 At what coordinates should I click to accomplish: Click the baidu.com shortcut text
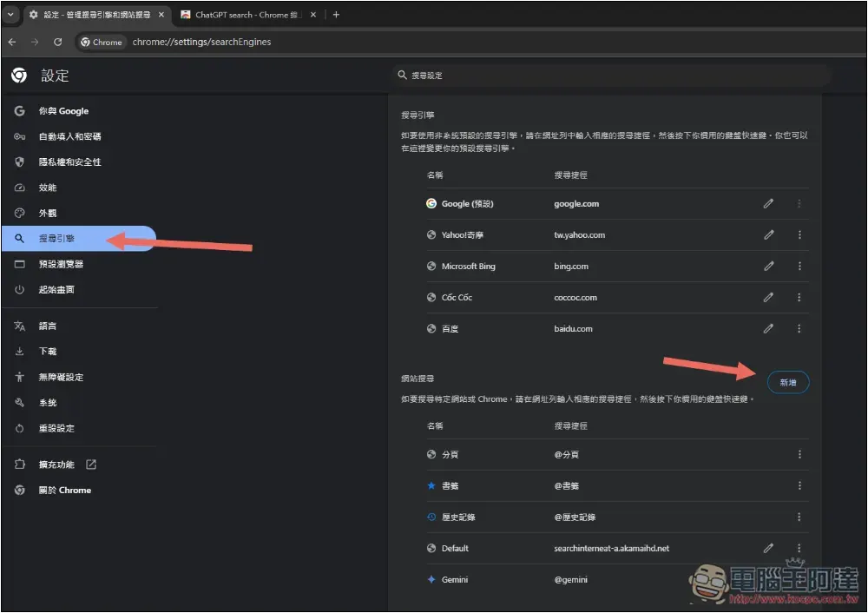[x=573, y=328]
